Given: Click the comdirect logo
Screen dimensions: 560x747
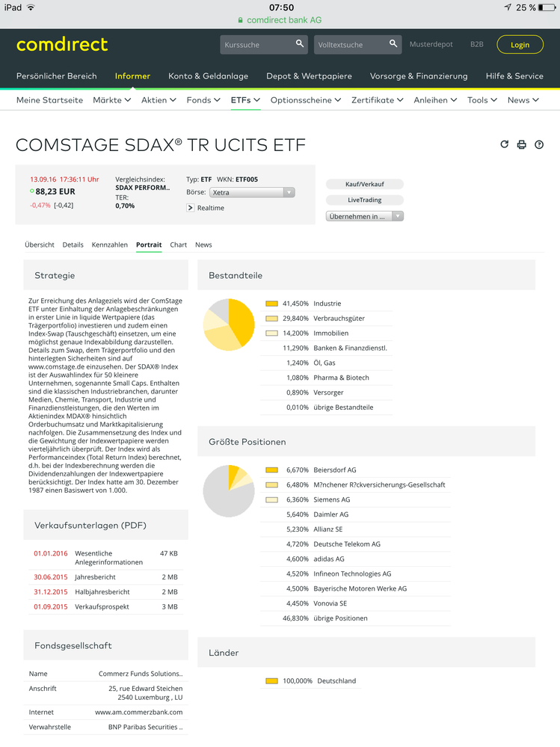Looking at the screenshot, I should pyautogui.click(x=62, y=45).
